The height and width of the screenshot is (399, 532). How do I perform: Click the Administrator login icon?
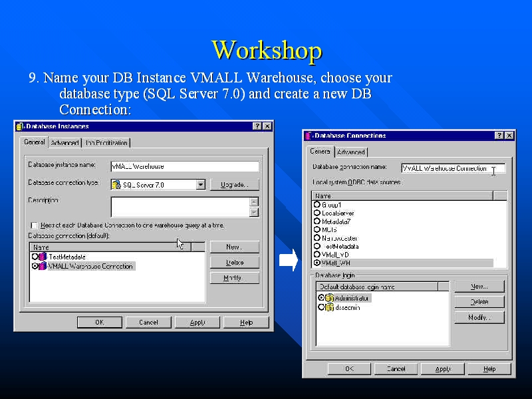(x=329, y=298)
